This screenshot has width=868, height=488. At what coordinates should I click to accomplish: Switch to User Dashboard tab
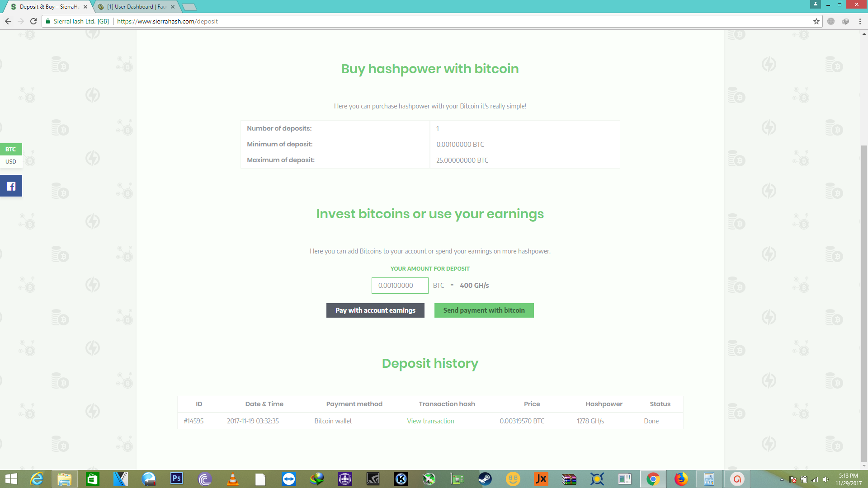tap(136, 7)
